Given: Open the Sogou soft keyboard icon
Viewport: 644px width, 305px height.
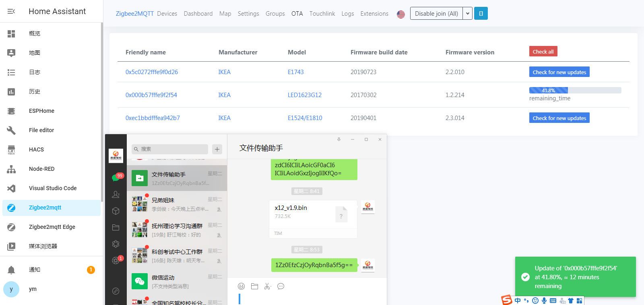Looking at the screenshot, I should (x=553, y=301).
